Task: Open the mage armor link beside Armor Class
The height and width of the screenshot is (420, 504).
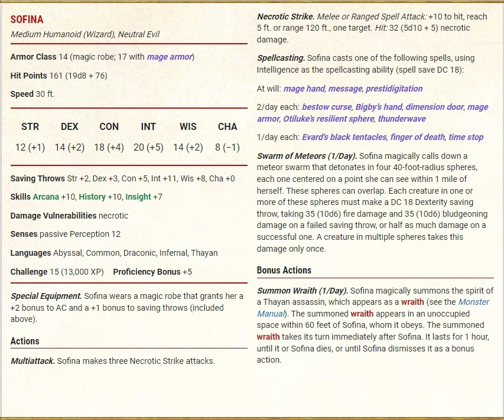Action: coord(170,57)
